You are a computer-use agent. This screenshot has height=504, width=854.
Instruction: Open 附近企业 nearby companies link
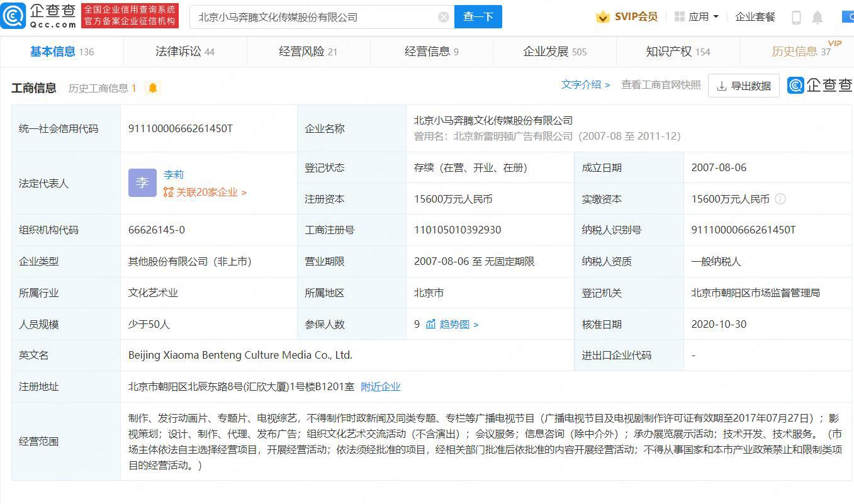380,387
